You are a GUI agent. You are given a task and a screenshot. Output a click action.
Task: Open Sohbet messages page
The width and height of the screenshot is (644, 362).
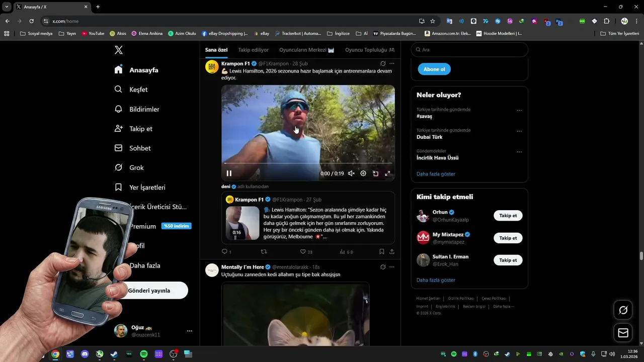132,148
